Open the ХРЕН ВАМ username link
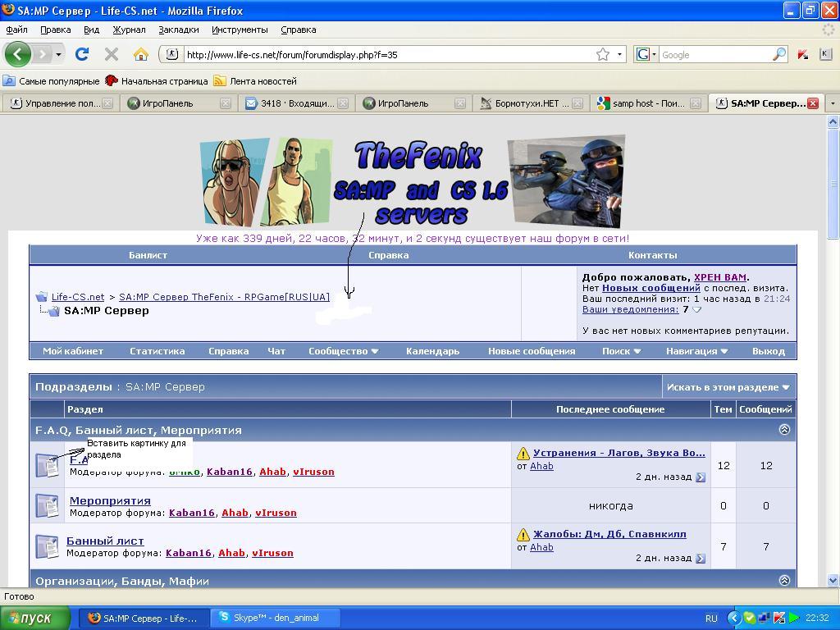The height and width of the screenshot is (630, 840). point(720,277)
